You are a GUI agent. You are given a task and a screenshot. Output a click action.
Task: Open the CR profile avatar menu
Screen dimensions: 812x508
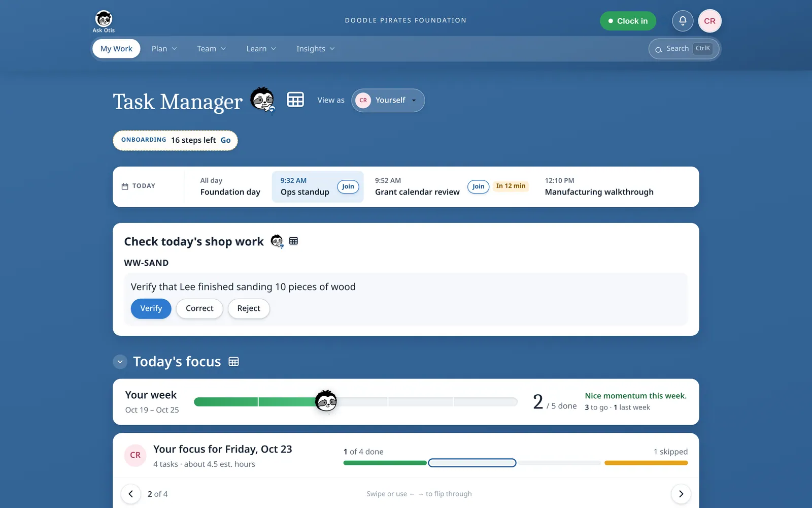(x=709, y=21)
